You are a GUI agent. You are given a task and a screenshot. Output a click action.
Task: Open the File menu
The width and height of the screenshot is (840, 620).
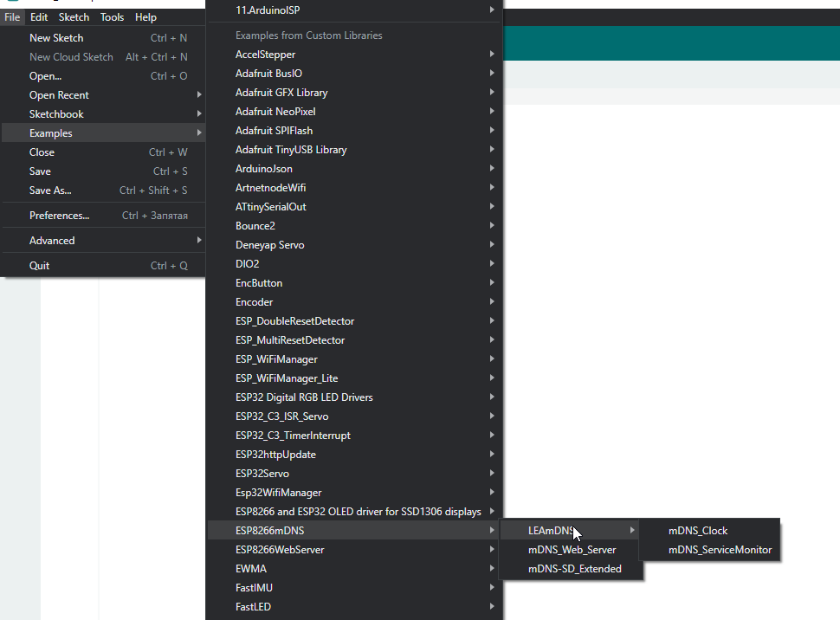tap(12, 17)
